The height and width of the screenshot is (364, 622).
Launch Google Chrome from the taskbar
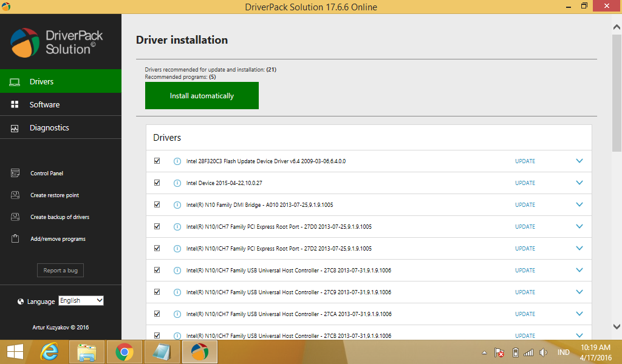coord(124,352)
